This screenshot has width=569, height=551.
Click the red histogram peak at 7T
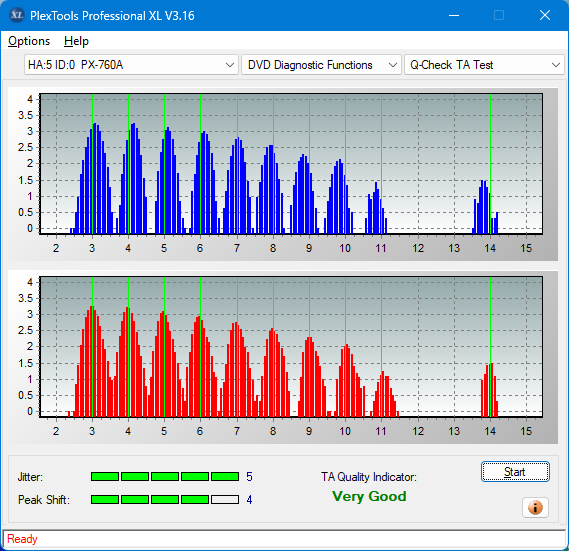point(236,370)
